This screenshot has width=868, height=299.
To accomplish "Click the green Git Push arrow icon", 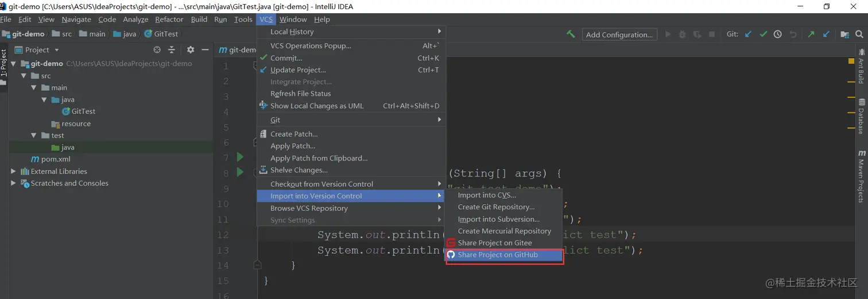I will coord(811,34).
